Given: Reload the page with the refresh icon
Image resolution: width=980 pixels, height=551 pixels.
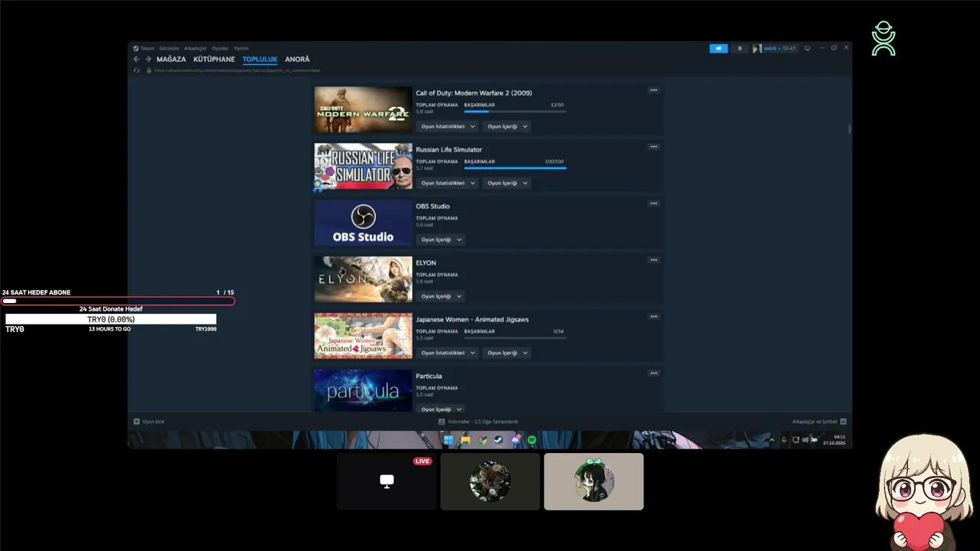Looking at the screenshot, I should (137, 70).
